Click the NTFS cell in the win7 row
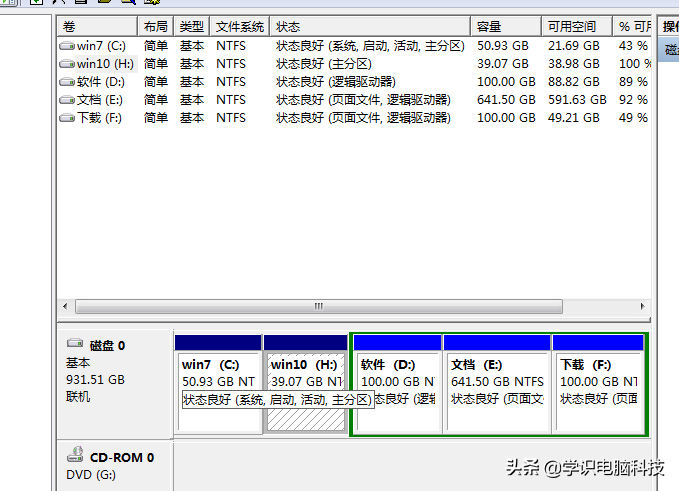Viewport: 679px width, 491px height. click(231, 45)
